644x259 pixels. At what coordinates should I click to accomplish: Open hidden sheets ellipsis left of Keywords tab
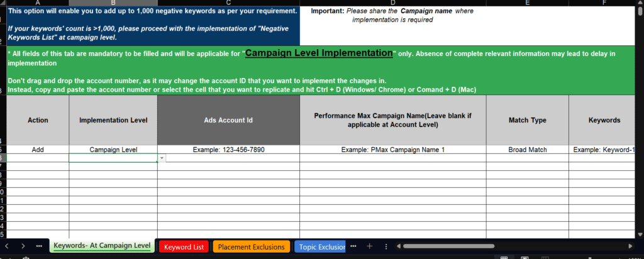click(x=39, y=246)
